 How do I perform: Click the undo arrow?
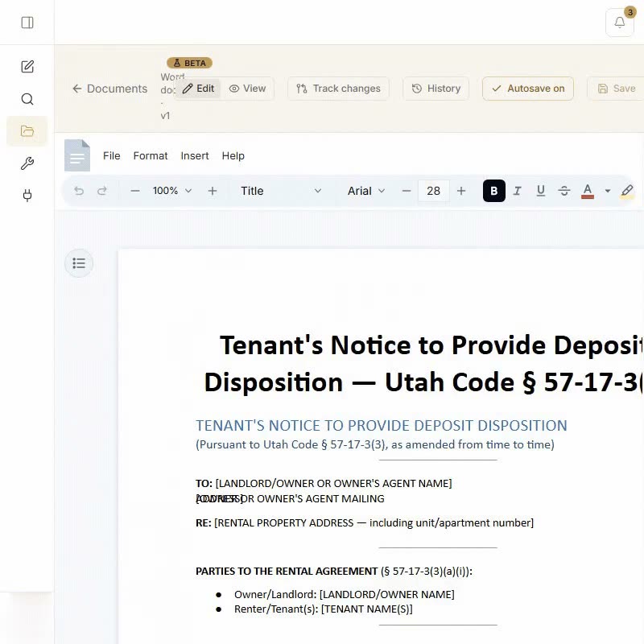[x=79, y=191]
